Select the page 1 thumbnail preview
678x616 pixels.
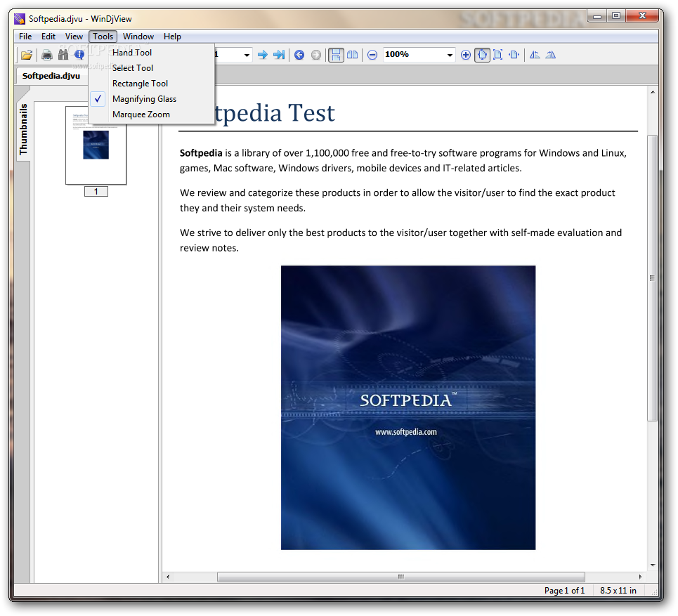click(96, 145)
